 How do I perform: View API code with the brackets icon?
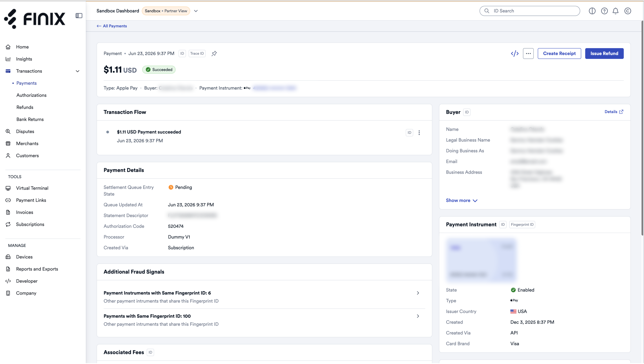tap(514, 53)
